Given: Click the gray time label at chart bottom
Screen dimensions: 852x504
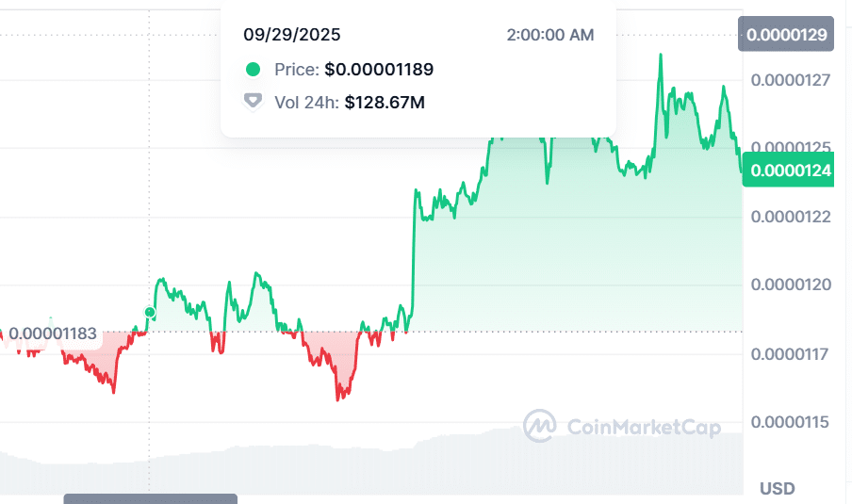Looking at the screenshot, I should (x=151, y=498).
